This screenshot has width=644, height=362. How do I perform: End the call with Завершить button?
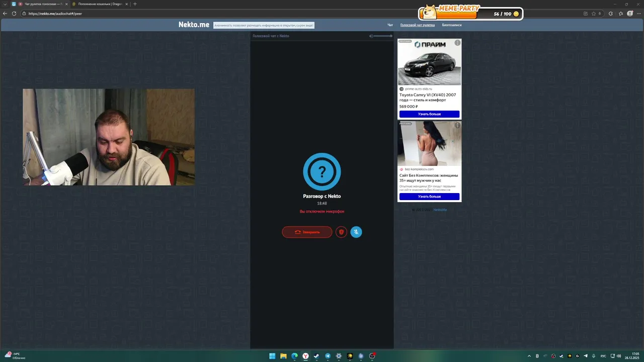tap(307, 232)
